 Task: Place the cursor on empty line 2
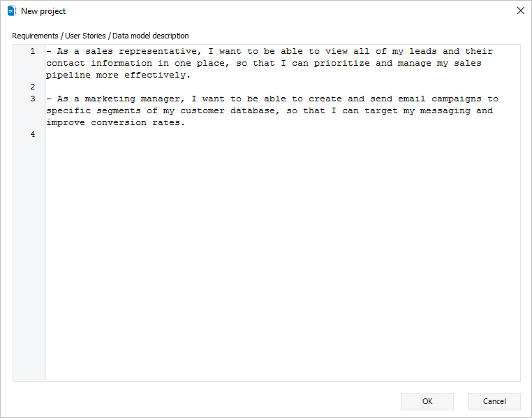point(283,87)
